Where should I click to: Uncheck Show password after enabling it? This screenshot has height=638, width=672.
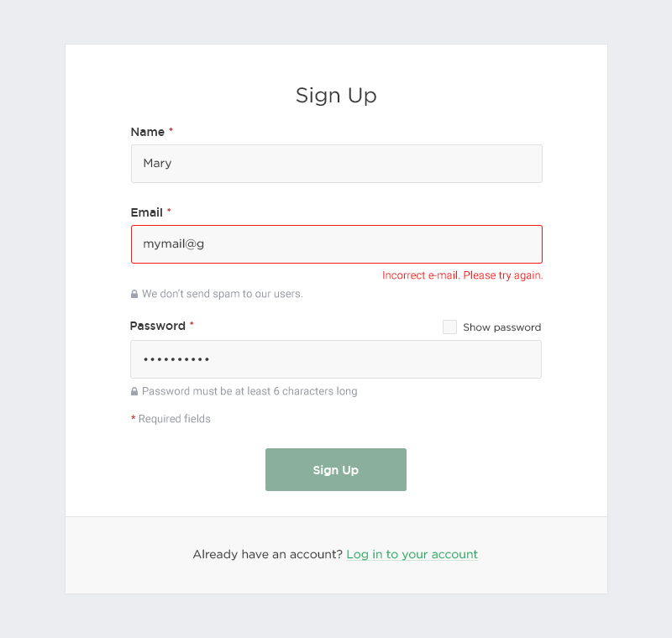click(x=449, y=327)
